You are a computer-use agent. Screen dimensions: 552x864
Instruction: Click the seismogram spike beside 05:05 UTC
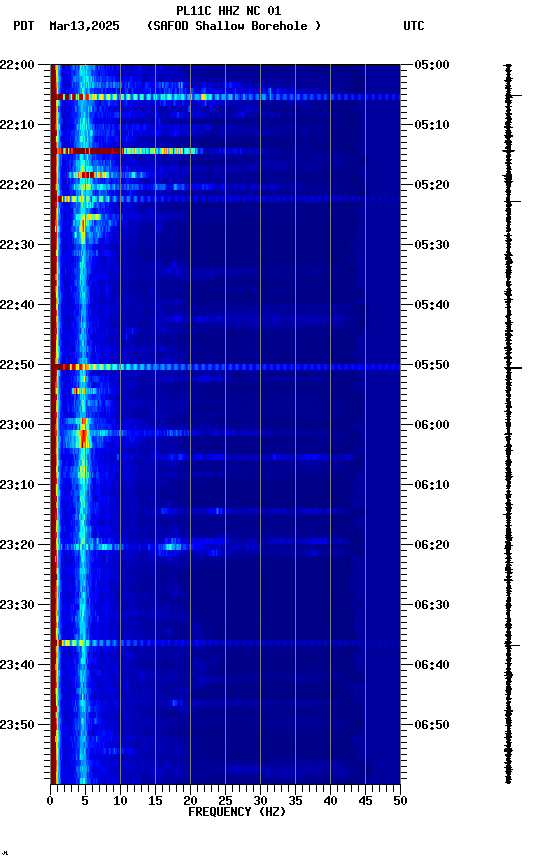click(x=511, y=96)
